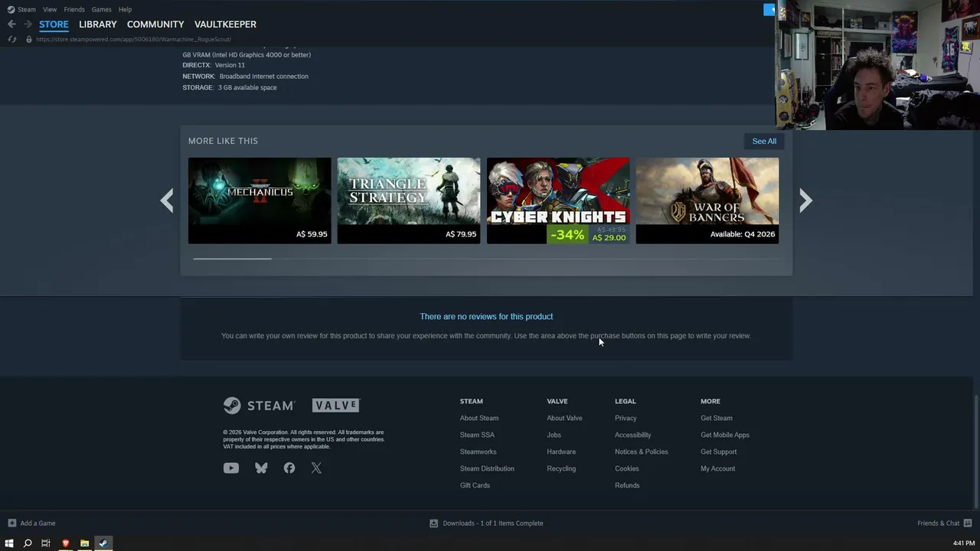Open the Recycling link
This screenshot has width=980, height=551.
click(x=561, y=468)
